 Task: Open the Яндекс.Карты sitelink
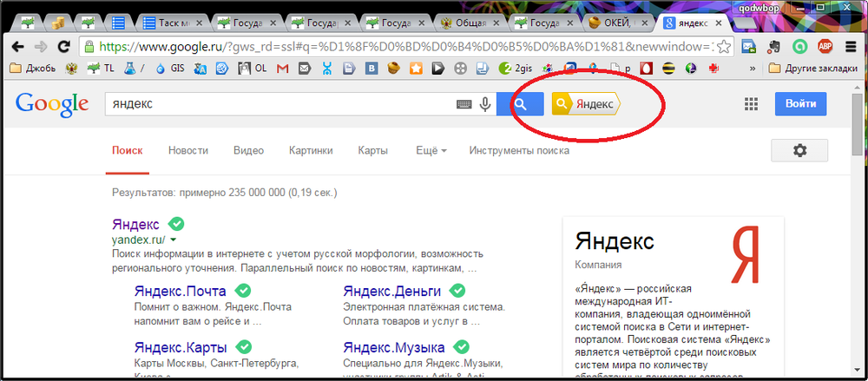point(181,348)
